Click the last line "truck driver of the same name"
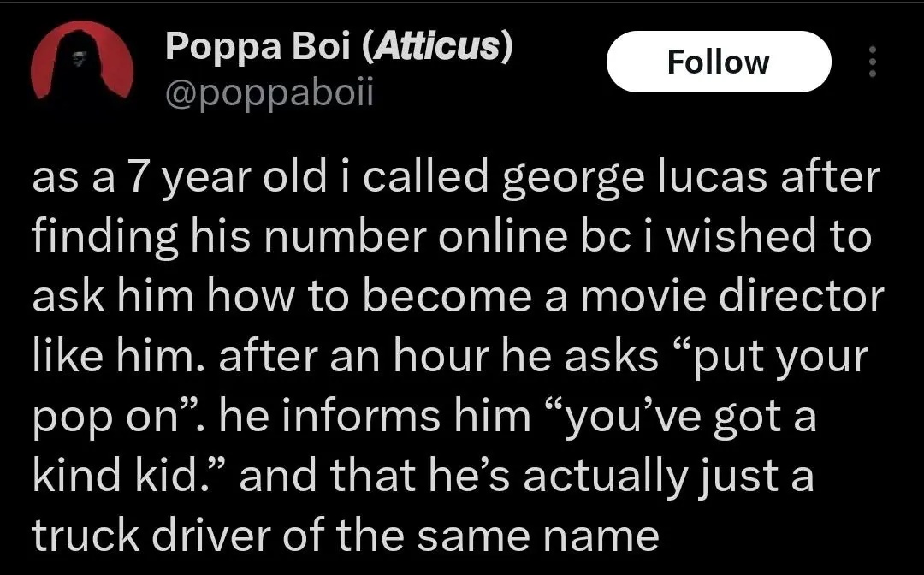 click(345, 536)
